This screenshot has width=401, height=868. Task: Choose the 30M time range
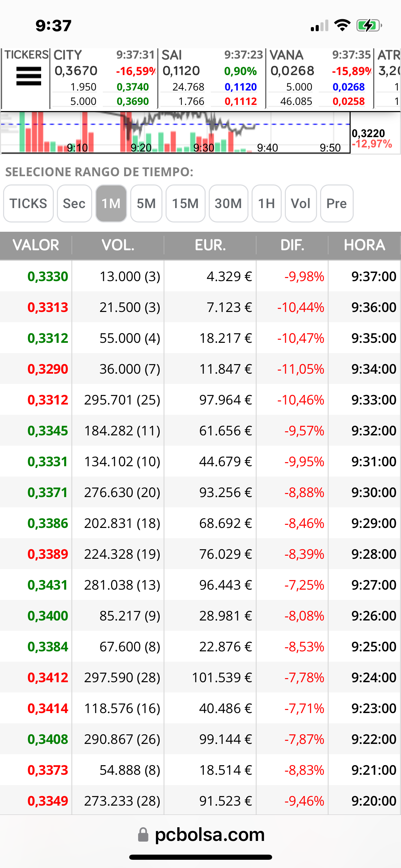[x=228, y=204]
